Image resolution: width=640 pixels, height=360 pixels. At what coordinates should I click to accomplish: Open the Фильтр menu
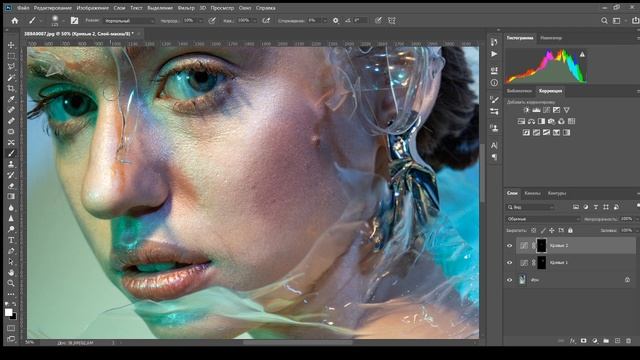click(x=186, y=8)
